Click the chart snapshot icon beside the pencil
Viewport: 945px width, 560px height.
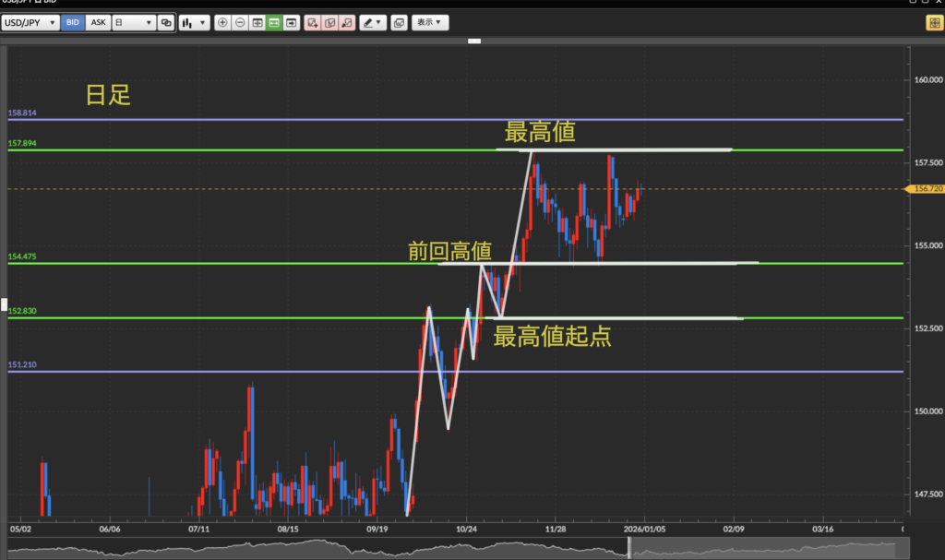[398, 22]
